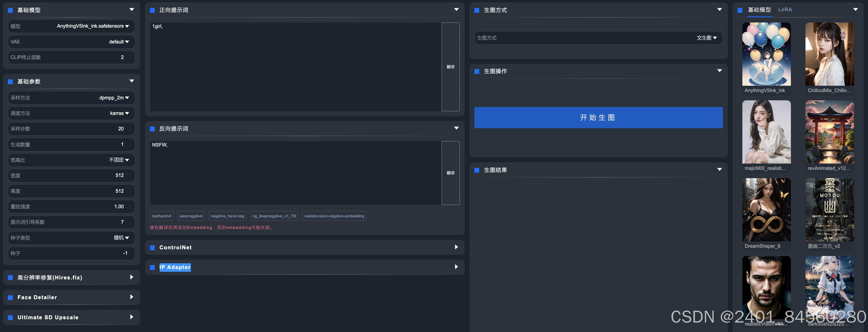Image resolution: width=868 pixels, height=332 pixels.
Task: Click the 采样步数 value field showing 20
Action: pyautogui.click(x=120, y=129)
